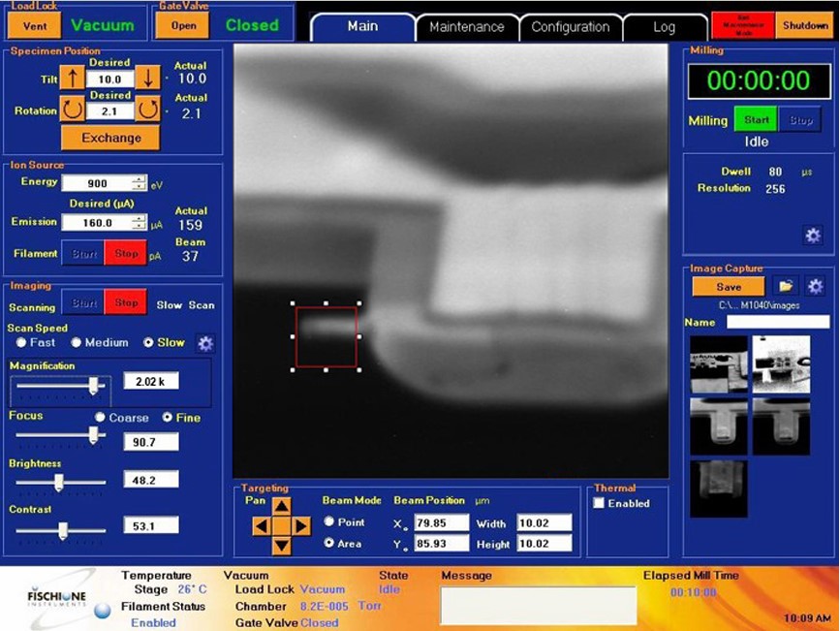Click the Emission value spinner arrows

tap(140, 223)
